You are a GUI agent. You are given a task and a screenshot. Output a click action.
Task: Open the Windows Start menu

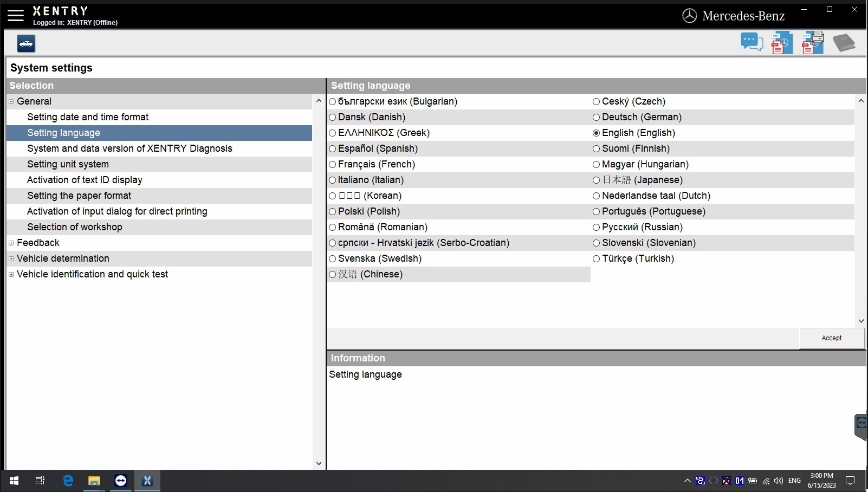[x=14, y=481]
